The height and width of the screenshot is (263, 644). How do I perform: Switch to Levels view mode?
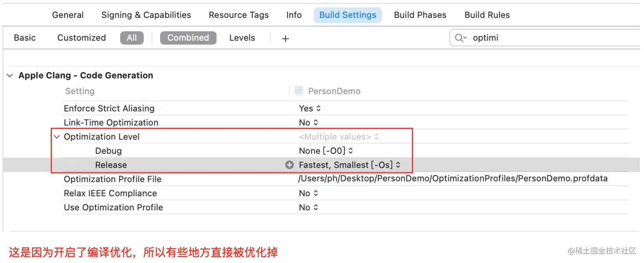click(242, 38)
